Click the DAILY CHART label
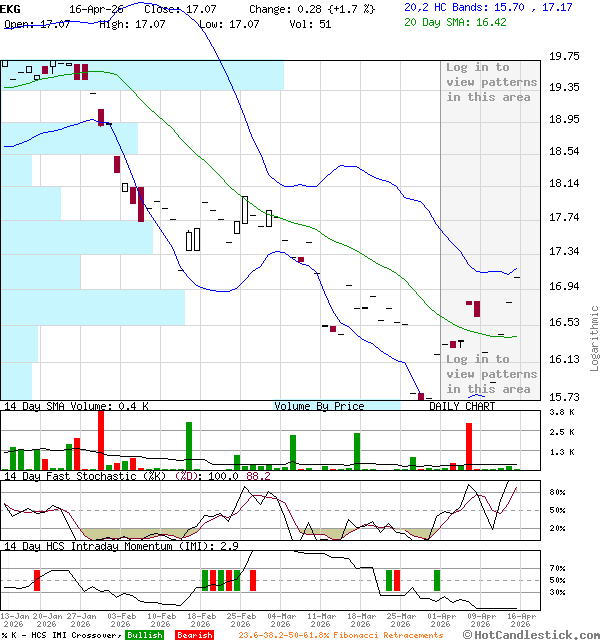The width and height of the screenshot is (600, 640). pos(462,406)
